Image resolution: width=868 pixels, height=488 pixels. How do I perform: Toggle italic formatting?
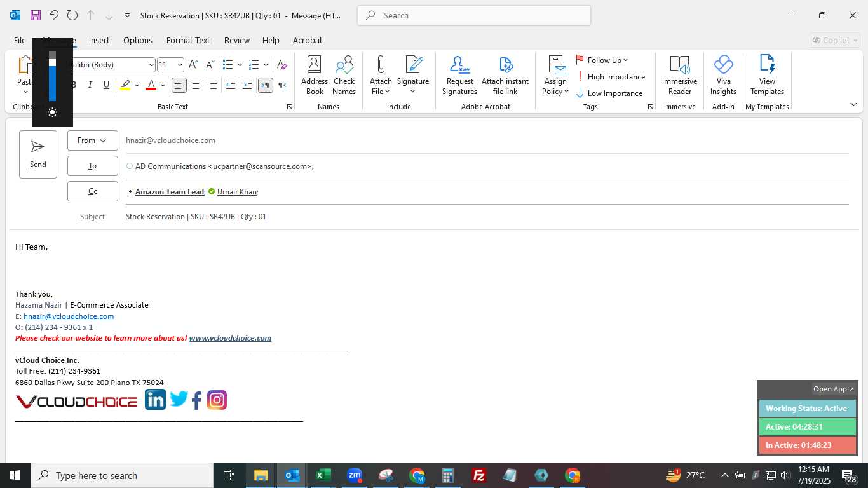(x=90, y=85)
